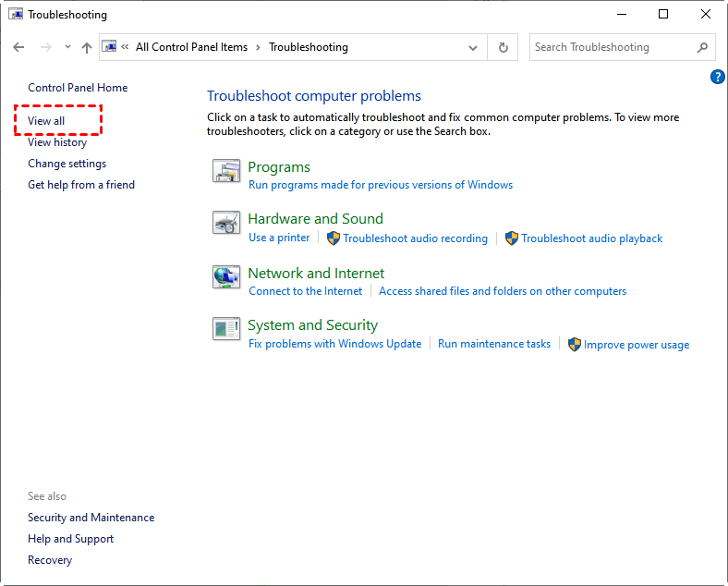Open System and Security heading
The height and width of the screenshot is (586, 728).
coord(312,325)
